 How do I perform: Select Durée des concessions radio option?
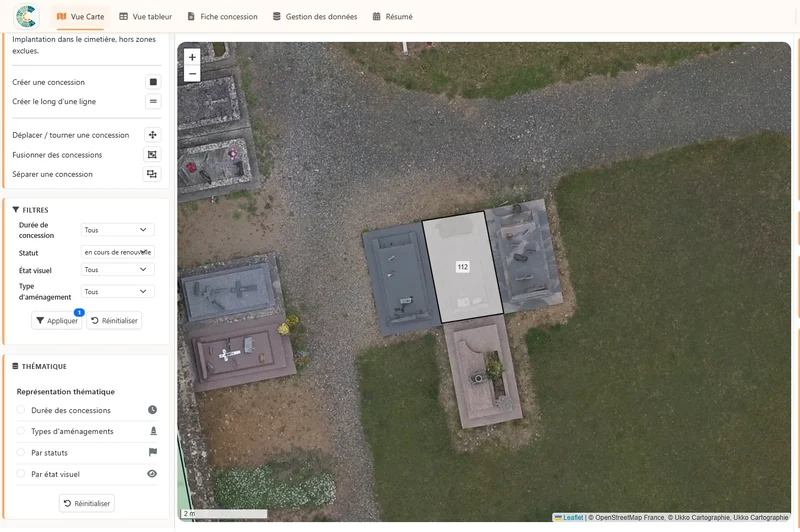[x=20, y=410]
